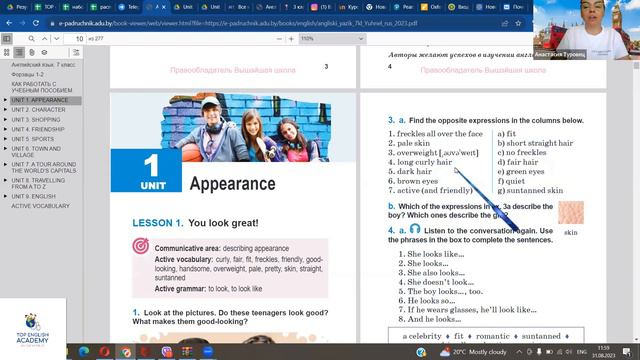640x360 pixels.
Task: Open the first outline entry about 7 класс
Action: pos(43,65)
